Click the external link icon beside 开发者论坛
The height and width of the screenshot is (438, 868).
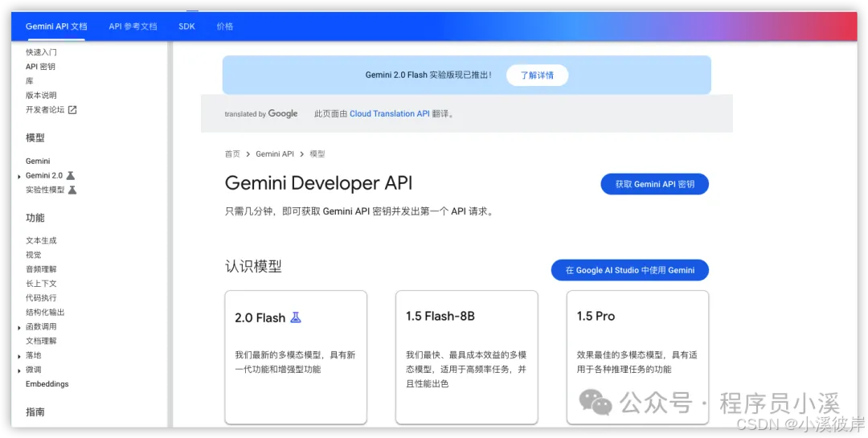[x=72, y=109]
